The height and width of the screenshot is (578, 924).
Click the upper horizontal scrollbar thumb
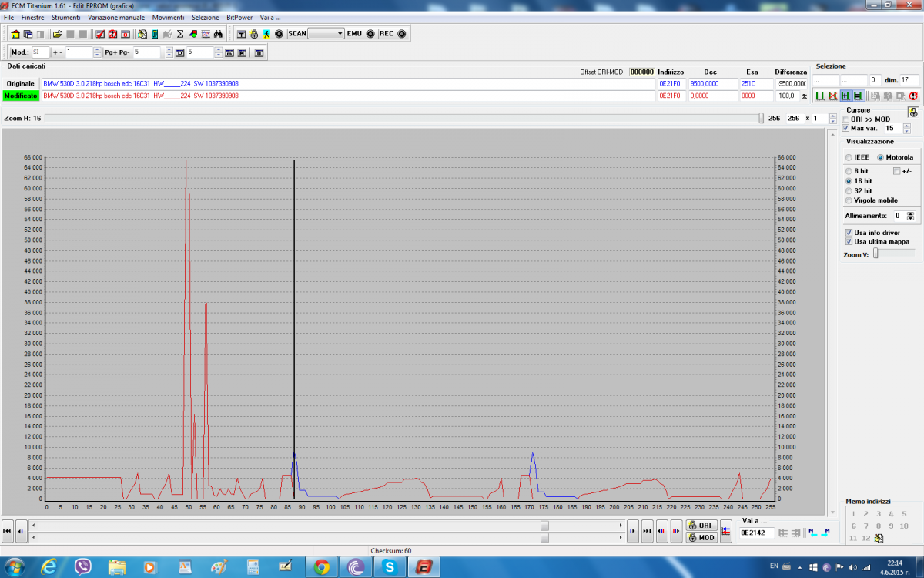coord(544,526)
